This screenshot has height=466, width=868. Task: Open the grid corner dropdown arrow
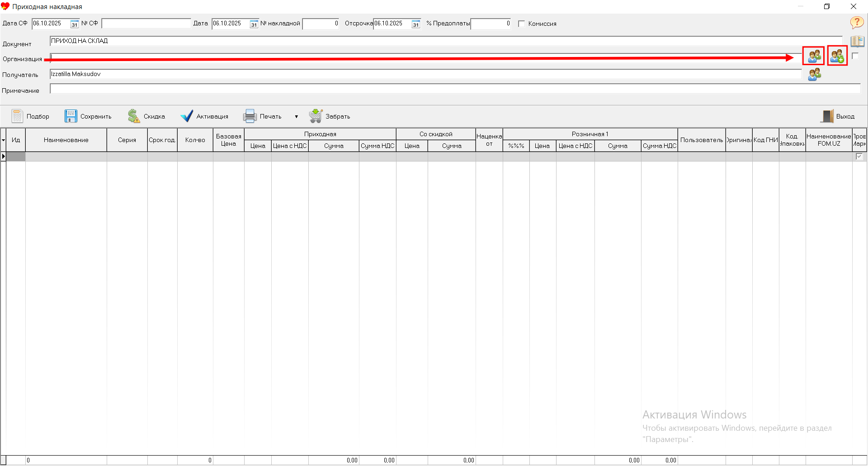3,140
